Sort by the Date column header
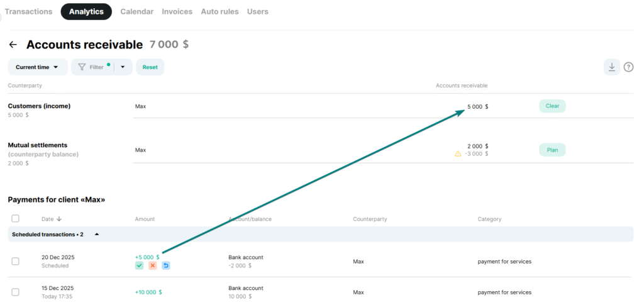 click(x=52, y=219)
